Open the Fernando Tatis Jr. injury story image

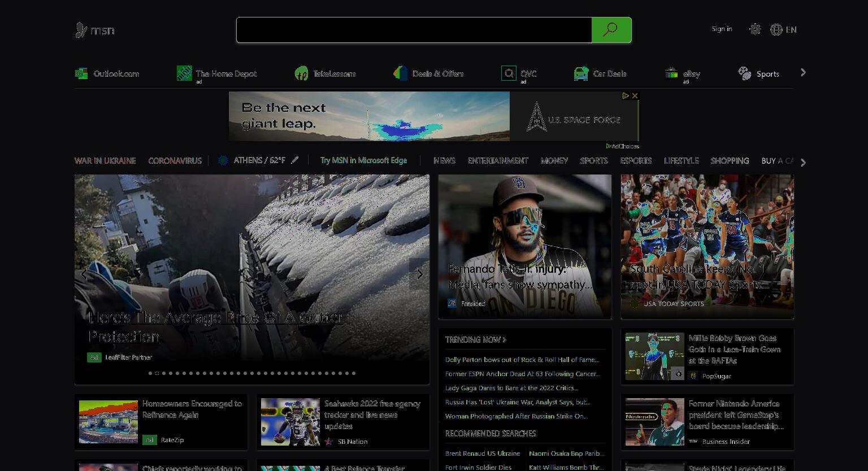[525, 247]
